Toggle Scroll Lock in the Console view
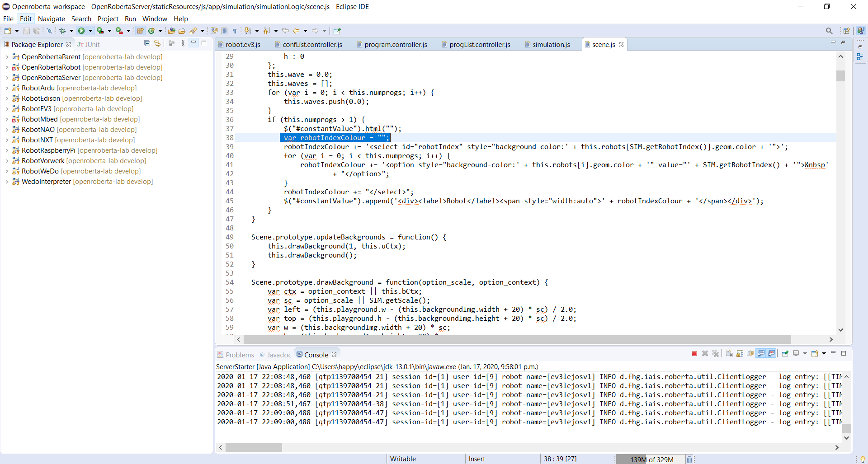Image resolution: width=868 pixels, height=464 pixels. coord(740,354)
